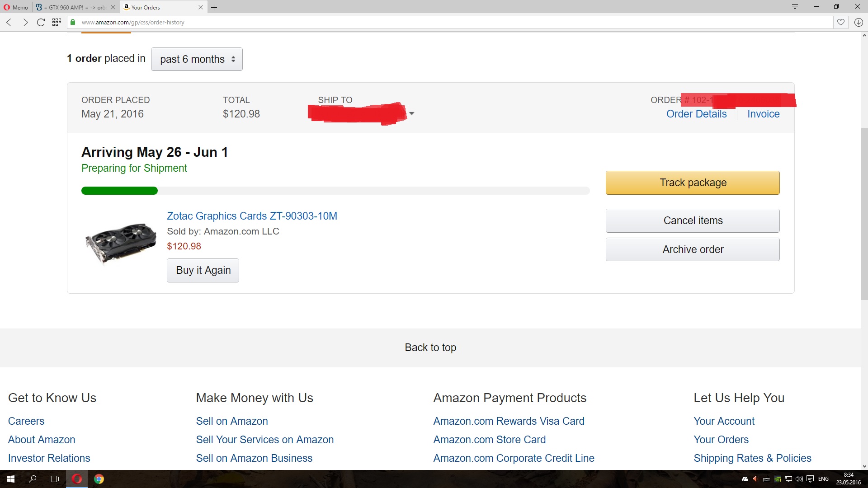868x488 pixels.
Task: Open the downloads arrow icon
Action: (859, 22)
